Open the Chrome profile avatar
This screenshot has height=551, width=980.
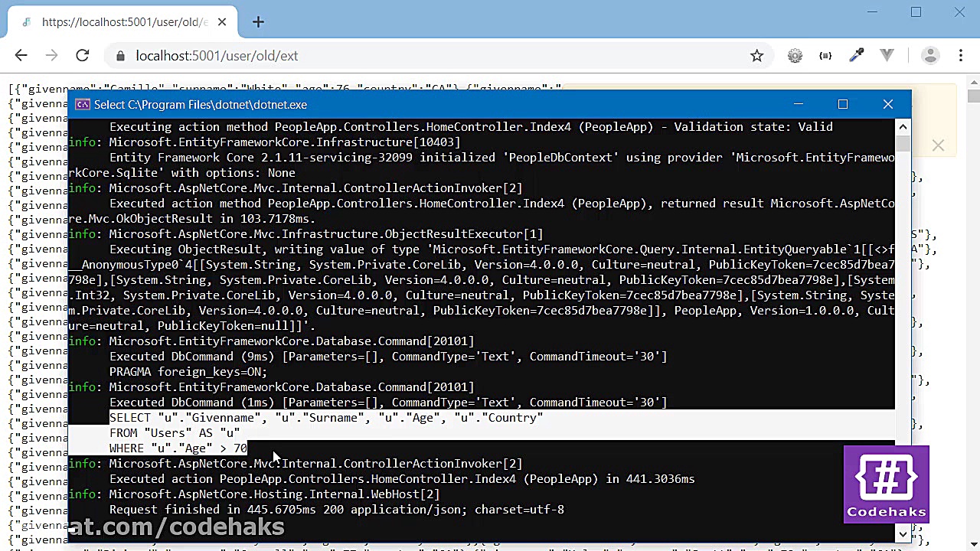click(930, 55)
